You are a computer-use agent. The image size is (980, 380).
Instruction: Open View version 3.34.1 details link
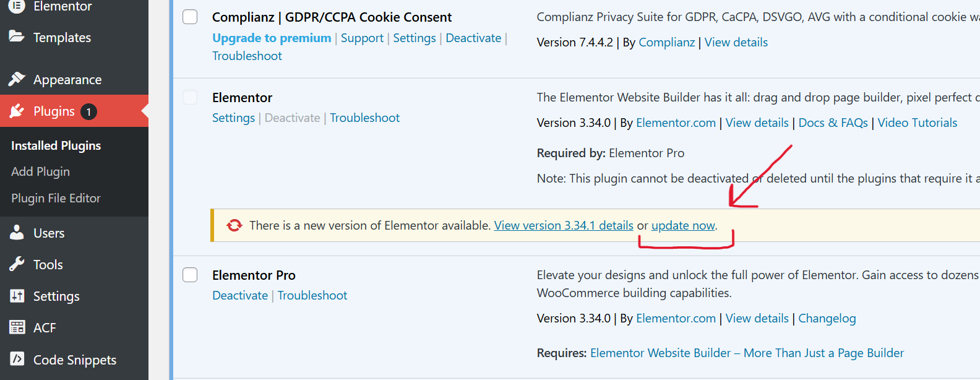[564, 226]
